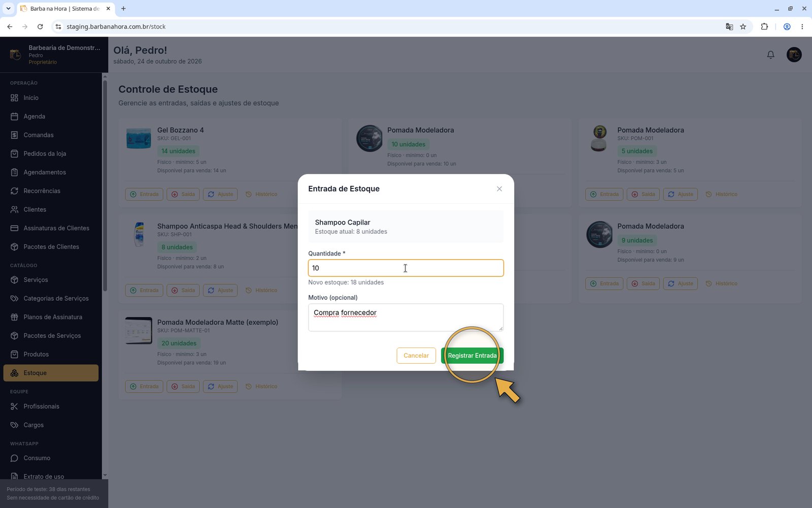Click the Planos de Assinatura gift icon

click(14, 317)
